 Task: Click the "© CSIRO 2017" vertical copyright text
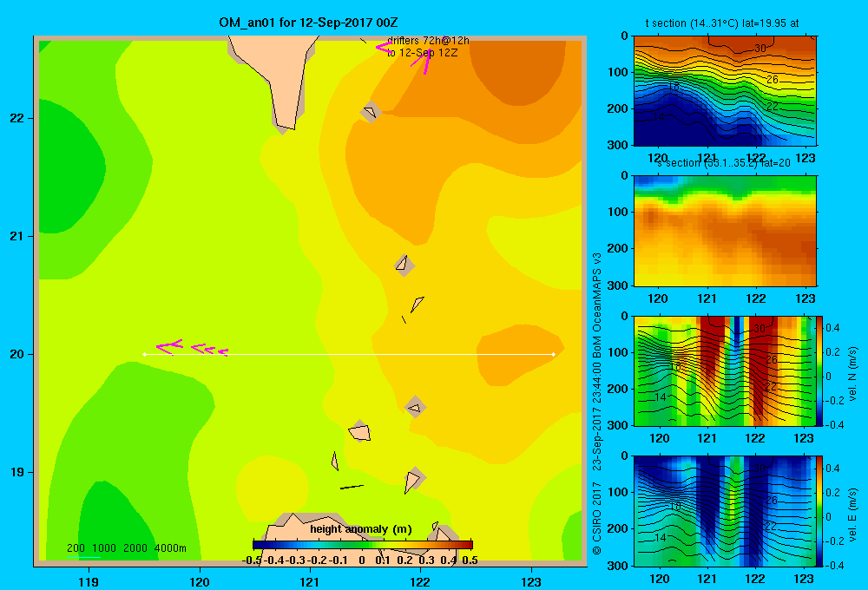point(597,519)
